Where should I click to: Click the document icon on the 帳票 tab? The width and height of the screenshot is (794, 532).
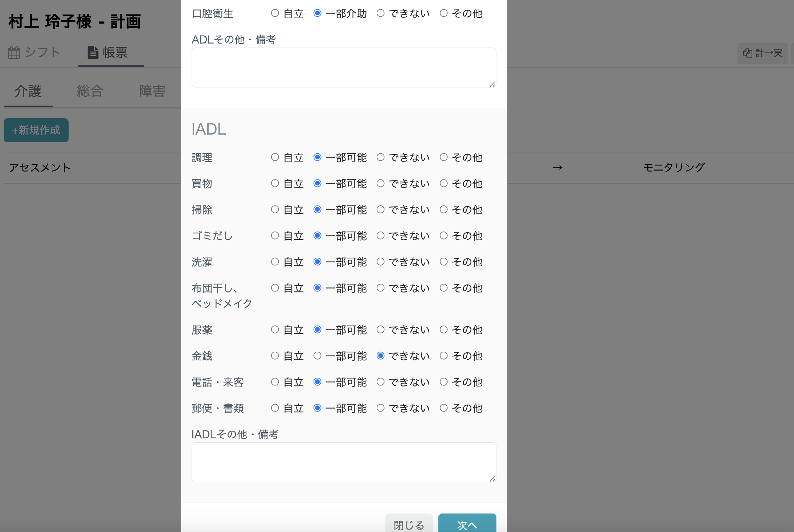coord(93,52)
